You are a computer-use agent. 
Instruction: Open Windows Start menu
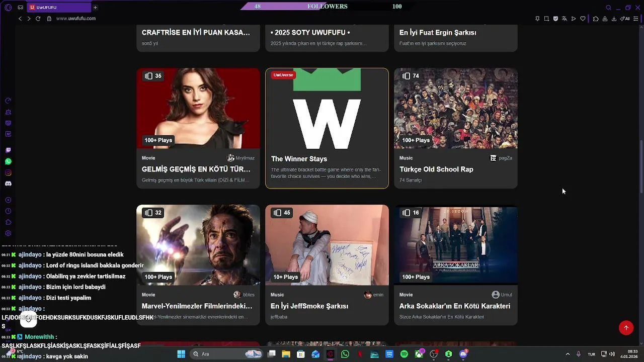pyautogui.click(x=181, y=354)
